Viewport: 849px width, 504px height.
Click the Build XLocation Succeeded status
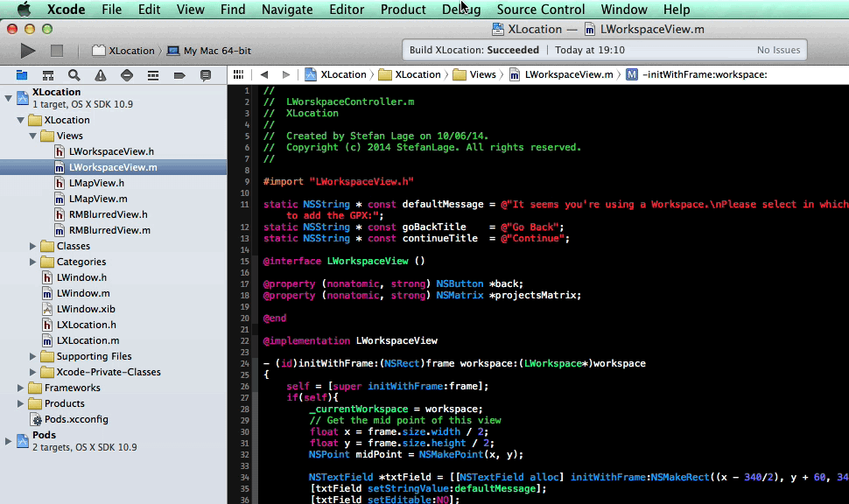coord(474,50)
